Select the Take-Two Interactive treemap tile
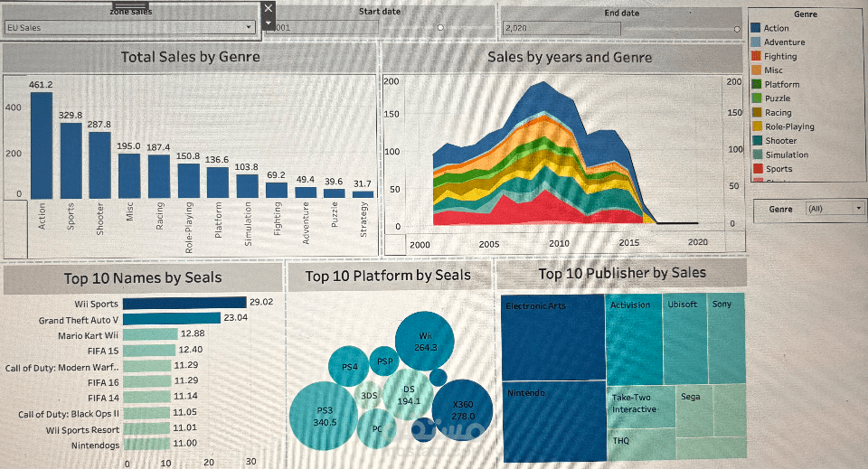The height and width of the screenshot is (469, 868). (x=641, y=407)
